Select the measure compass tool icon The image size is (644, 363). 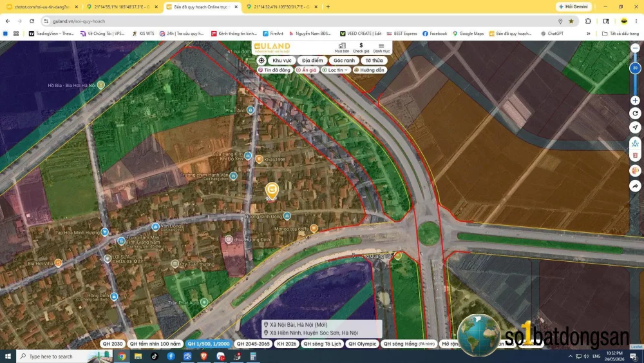635,143
